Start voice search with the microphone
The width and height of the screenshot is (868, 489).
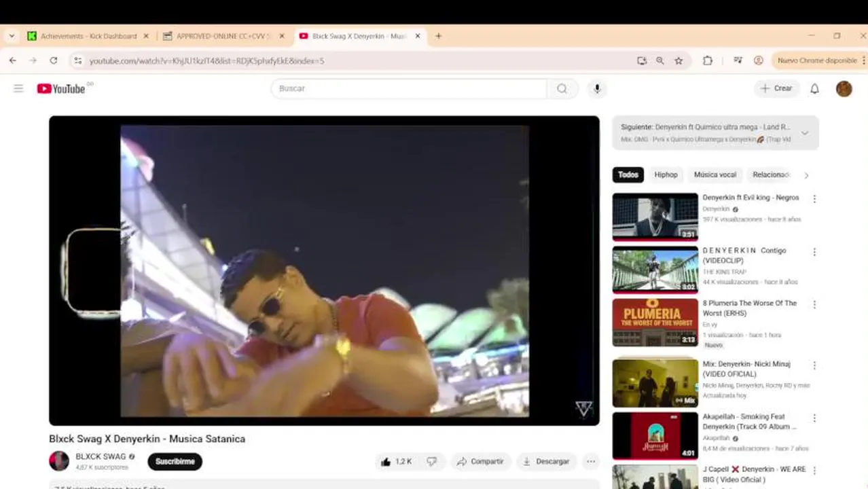tap(597, 88)
